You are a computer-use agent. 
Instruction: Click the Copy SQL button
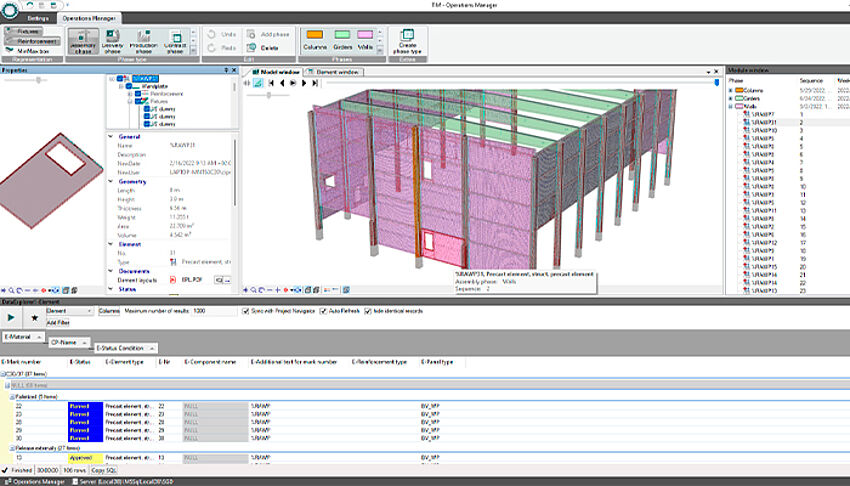104,469
